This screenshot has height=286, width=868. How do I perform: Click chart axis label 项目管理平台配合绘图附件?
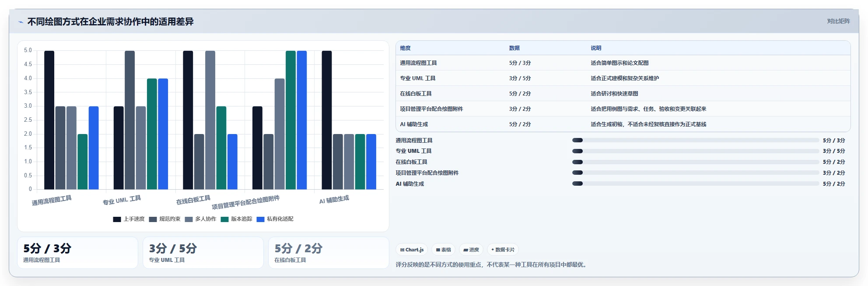[x=245, y=202]
